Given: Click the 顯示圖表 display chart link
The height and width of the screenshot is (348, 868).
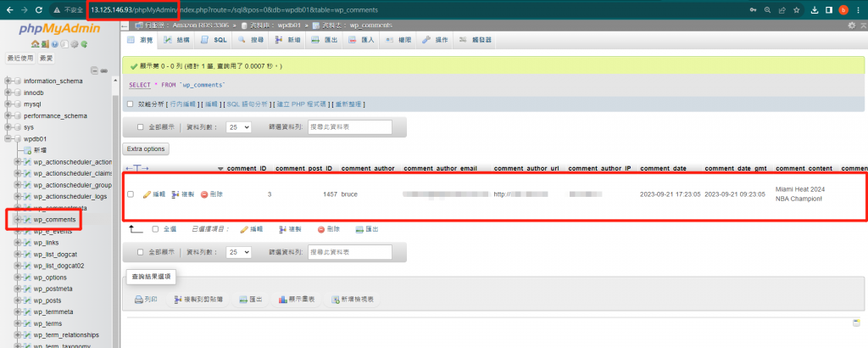Looking at the screenshot, I should (296, 300).
